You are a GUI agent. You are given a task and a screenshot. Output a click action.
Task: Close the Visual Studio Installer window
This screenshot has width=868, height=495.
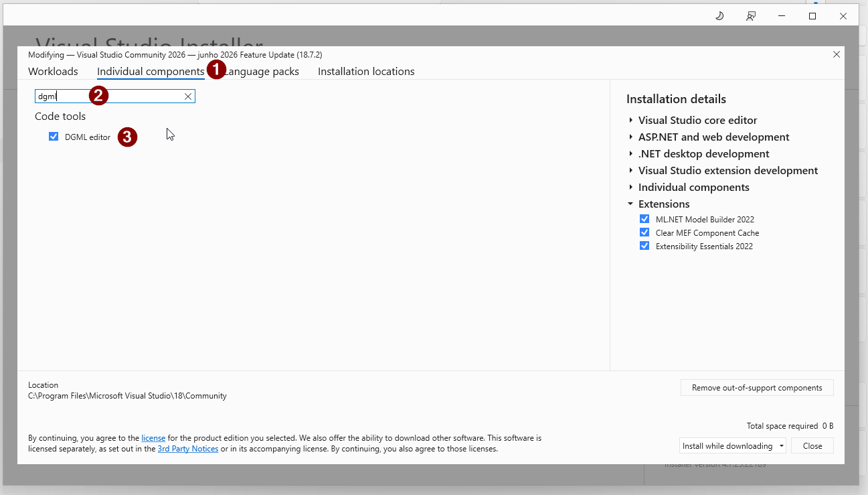click(843, 16)
